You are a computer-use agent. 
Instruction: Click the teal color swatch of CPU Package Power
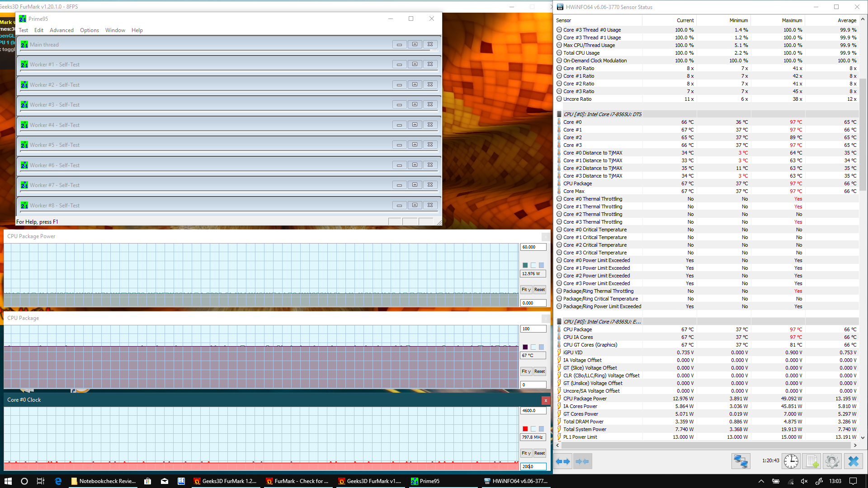(x=525, y=265)
